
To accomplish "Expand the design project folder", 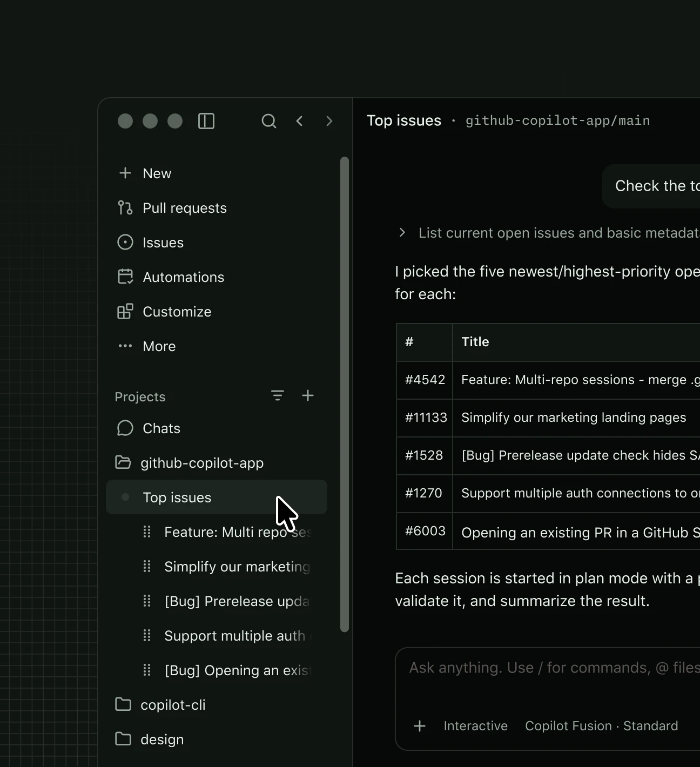I will (x=217, y=739).
